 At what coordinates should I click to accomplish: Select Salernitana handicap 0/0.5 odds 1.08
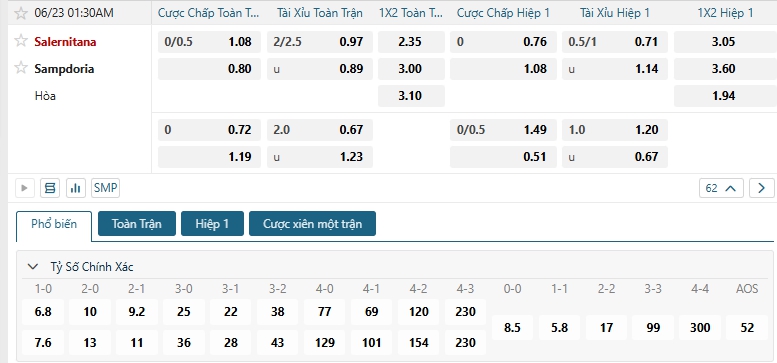(209, 42)
